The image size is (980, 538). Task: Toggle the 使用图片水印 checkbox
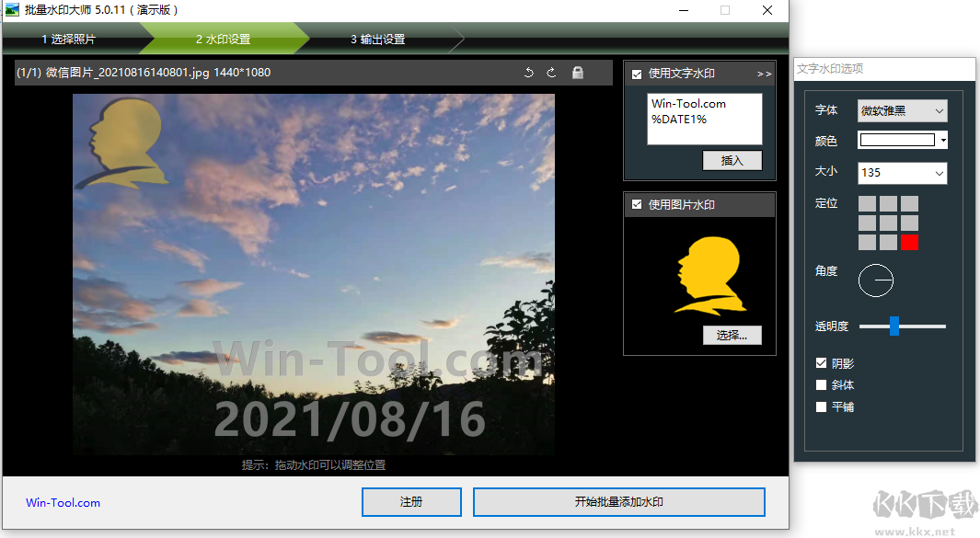[637, 204]
